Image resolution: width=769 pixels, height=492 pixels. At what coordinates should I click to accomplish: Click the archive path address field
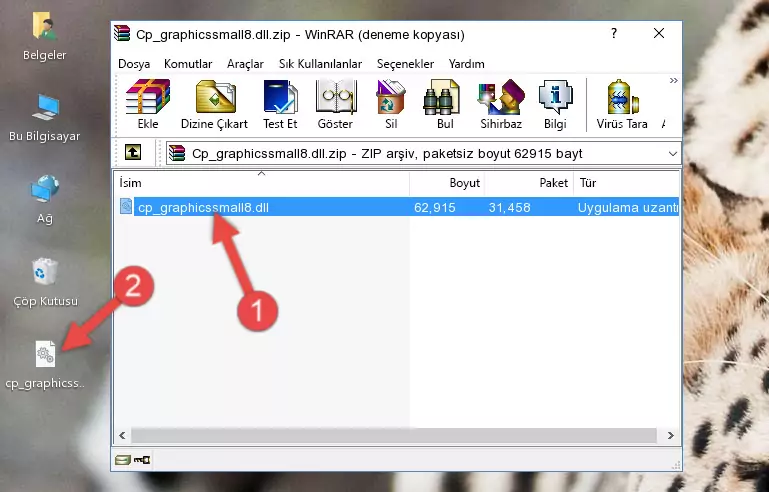(x=423, y=154)
